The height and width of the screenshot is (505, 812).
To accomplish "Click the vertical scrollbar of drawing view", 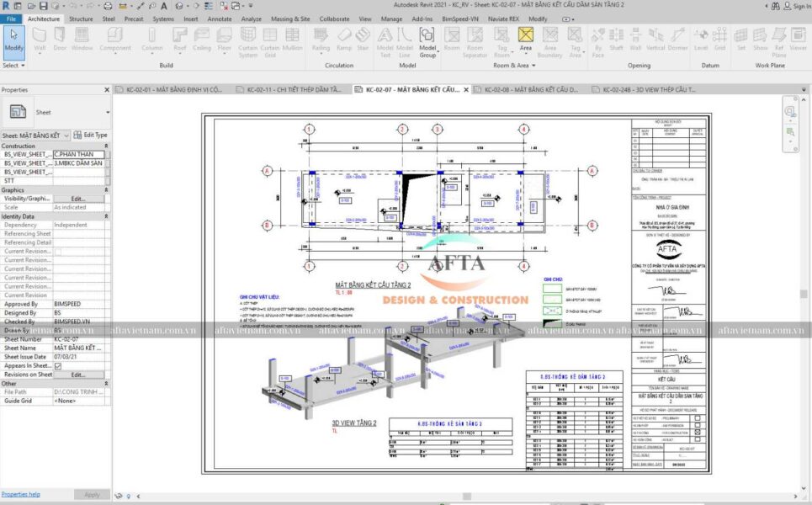I will pos(803,295).
